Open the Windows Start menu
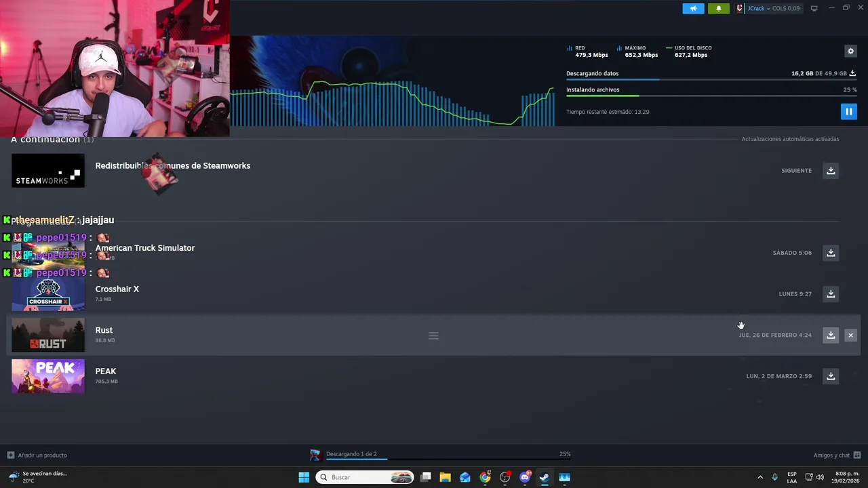 point(304,477)
